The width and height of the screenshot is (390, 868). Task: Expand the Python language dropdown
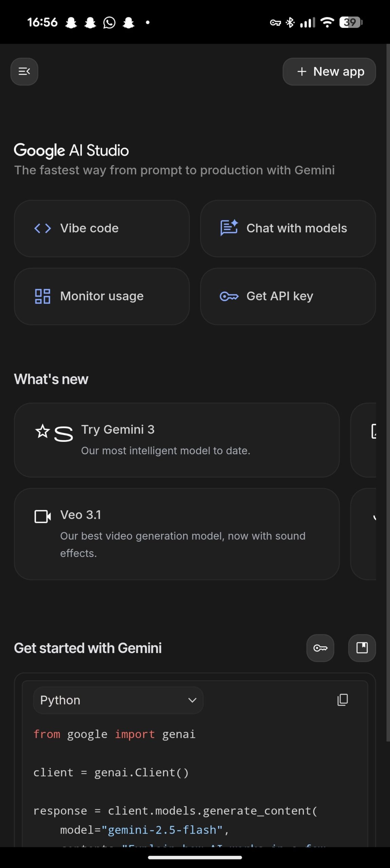pos(118,700)
